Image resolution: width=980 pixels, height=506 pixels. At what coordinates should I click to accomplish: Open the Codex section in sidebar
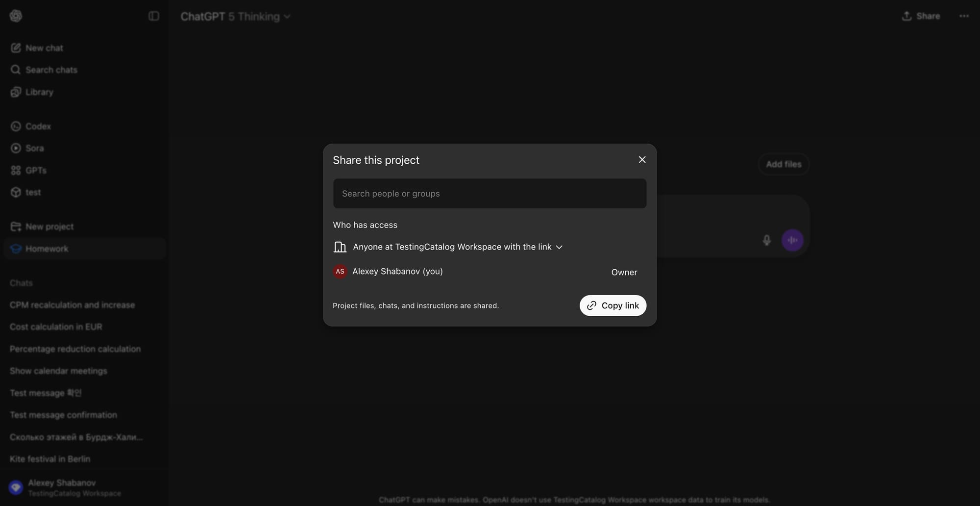coord(38,126)
